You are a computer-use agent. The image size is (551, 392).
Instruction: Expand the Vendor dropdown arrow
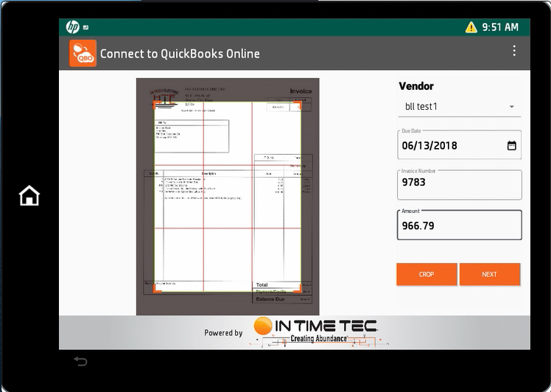click(512, 107)
